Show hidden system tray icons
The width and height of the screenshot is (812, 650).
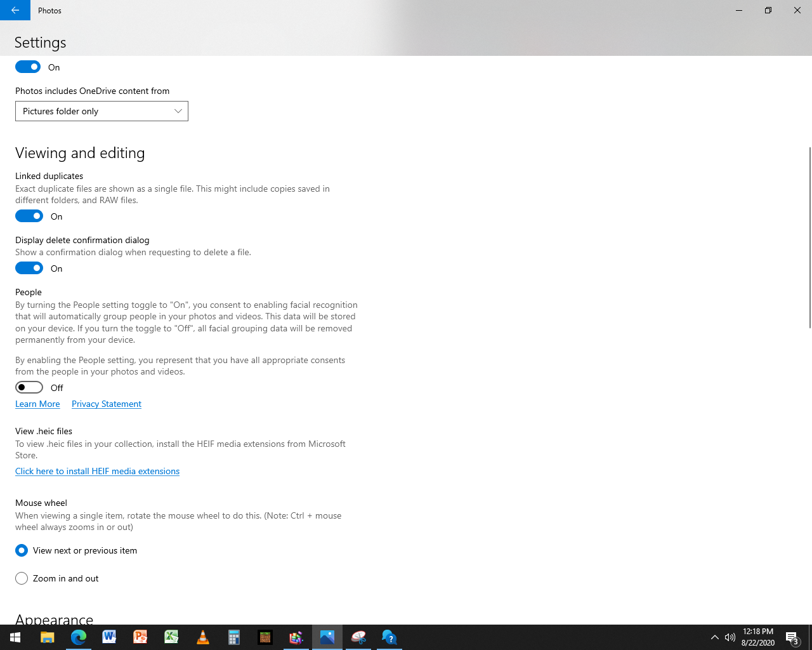(x=715, y=637)
